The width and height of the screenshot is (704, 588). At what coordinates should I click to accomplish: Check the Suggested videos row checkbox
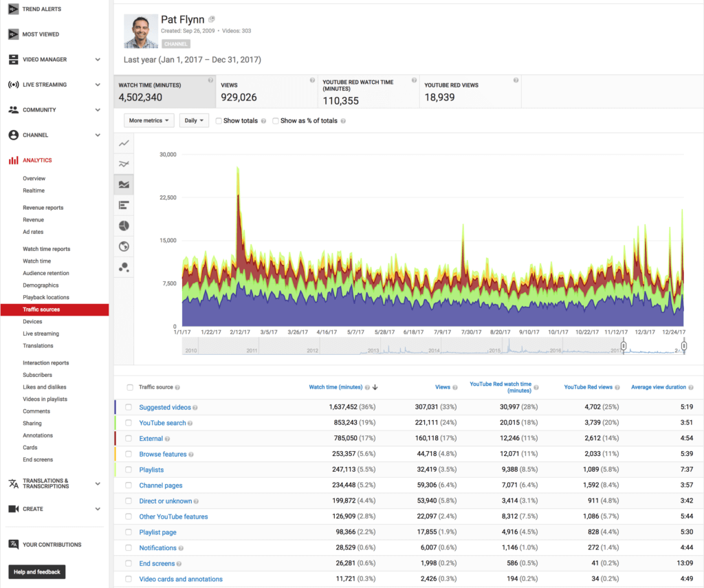tap(129, 407)
